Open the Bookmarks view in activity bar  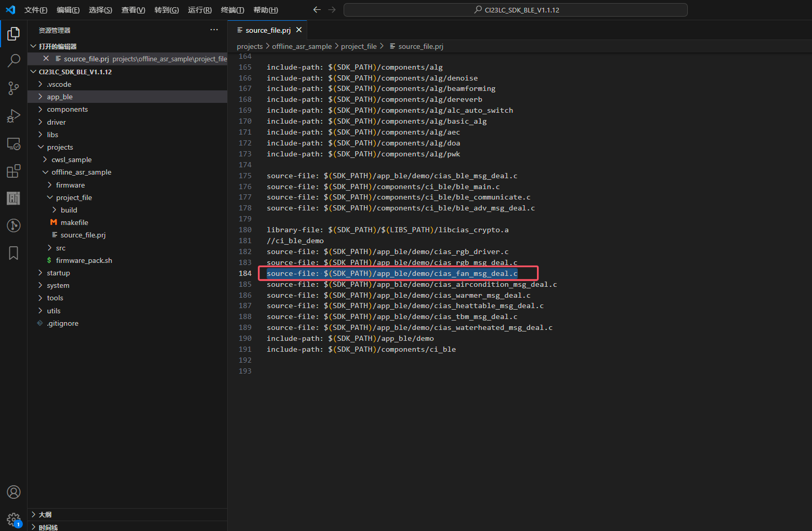click(x=14, y=253)
